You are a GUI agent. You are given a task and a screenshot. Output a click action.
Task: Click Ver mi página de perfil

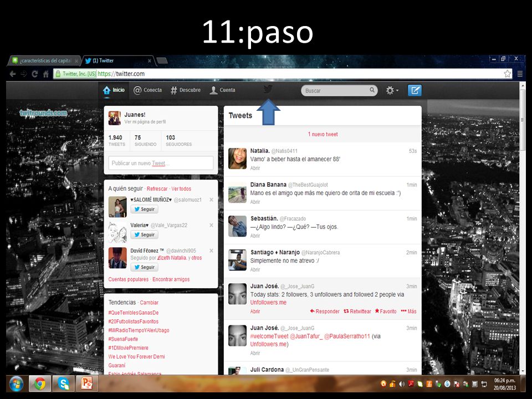pyautogui.click(x=145, y=122)
